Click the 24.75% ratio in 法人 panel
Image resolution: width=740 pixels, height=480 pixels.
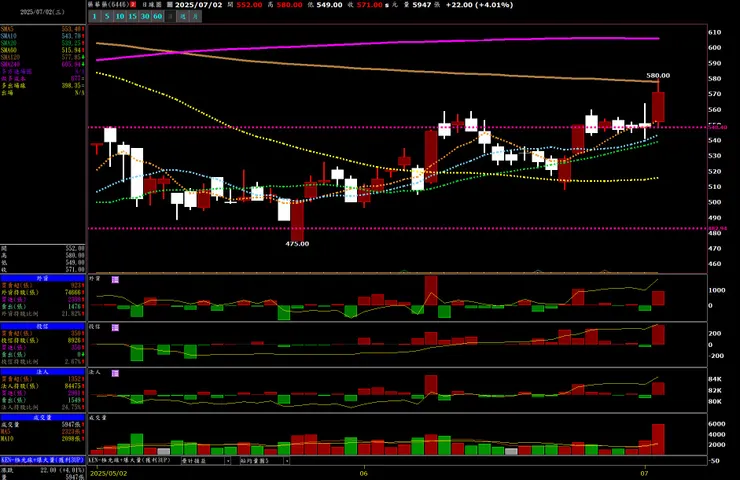click(x=73, y=407)
